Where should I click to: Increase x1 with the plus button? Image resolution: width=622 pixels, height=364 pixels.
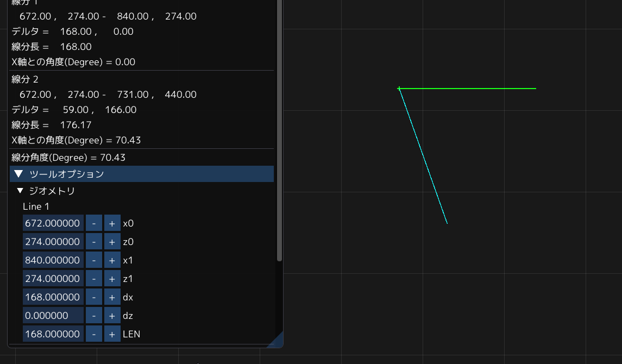(112, 260)
